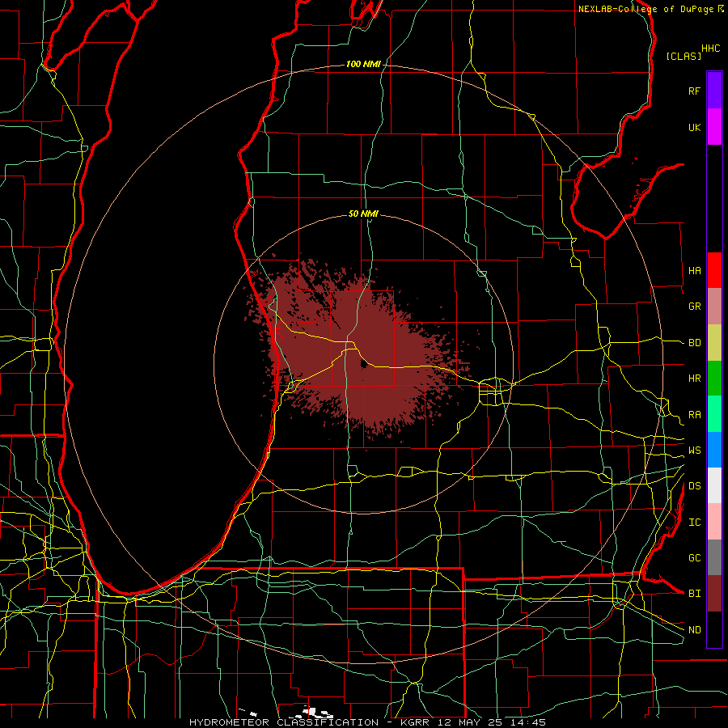
Task: Click the DS white legend swatch
Action: (714, 485)
